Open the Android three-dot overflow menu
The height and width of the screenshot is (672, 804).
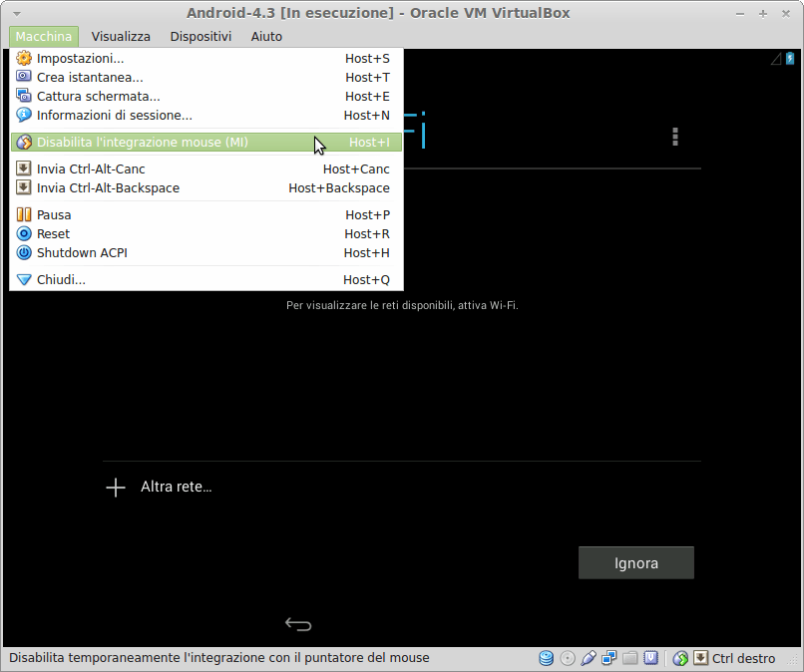click(675, 137)
